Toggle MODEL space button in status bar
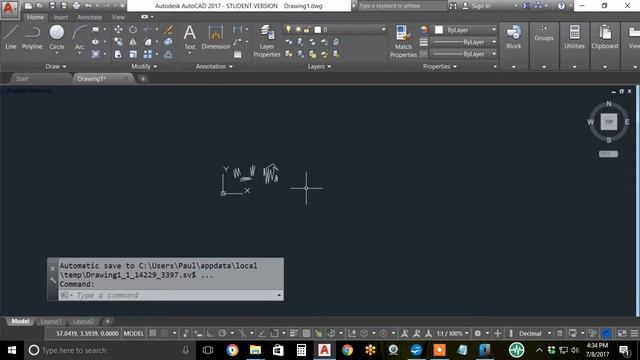The width and height of the screenshot is (640, 360). (133, 333)
